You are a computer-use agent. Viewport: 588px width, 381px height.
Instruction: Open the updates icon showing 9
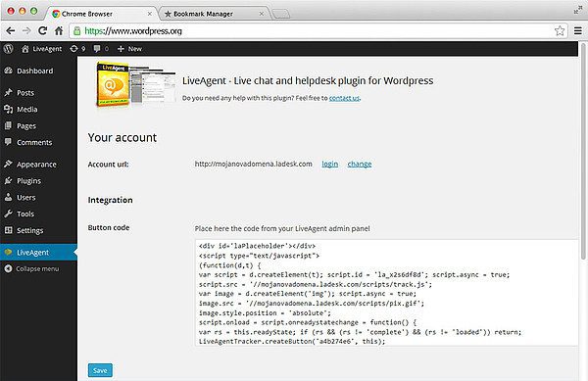(x=73, y=49)
